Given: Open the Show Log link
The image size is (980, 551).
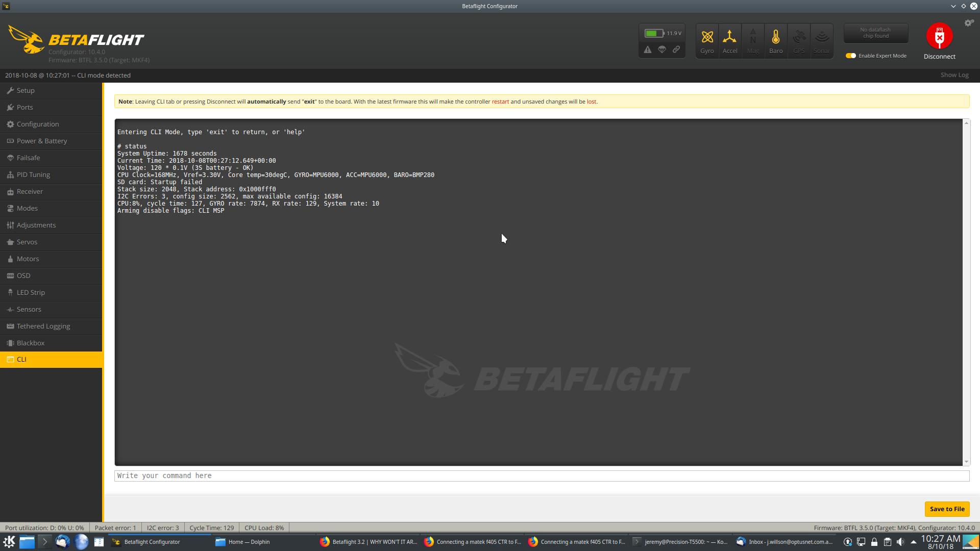Looking at the screenshot, I should coord(954,75).
